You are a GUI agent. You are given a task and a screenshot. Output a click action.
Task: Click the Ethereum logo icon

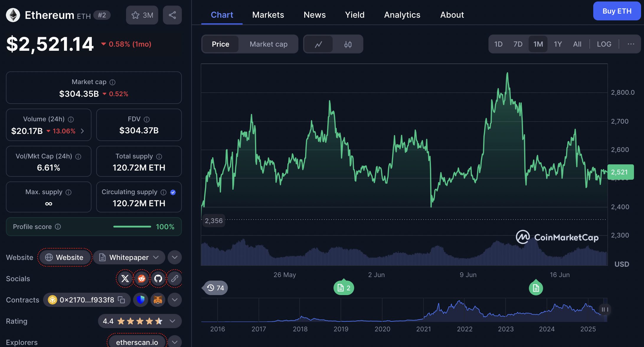coord(13,15)
